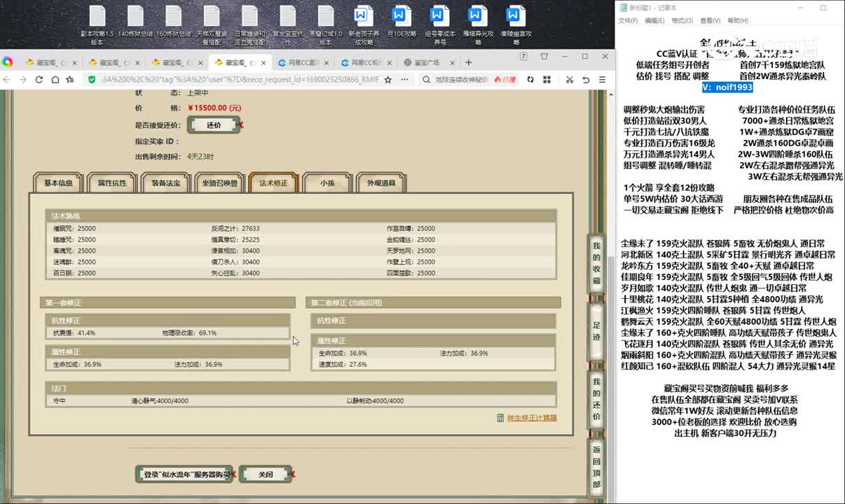Click the price ¥15500.00 text

click(x=214, y=108)
